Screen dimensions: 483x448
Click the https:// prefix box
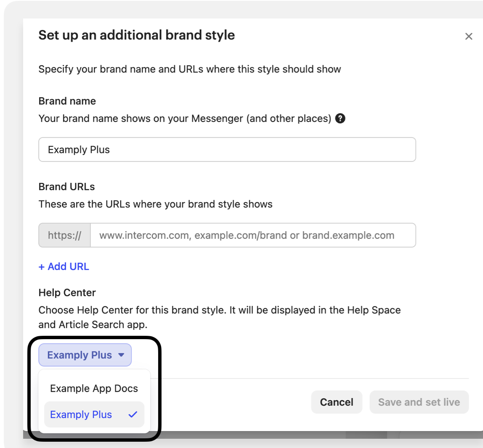click(64, 235)
